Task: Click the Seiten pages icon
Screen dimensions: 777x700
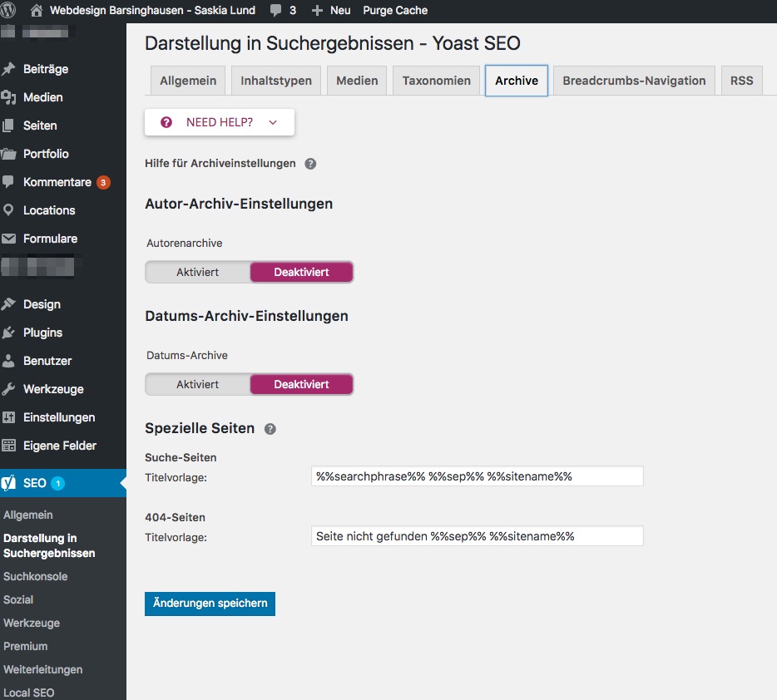Action: [x=8, y=126]
